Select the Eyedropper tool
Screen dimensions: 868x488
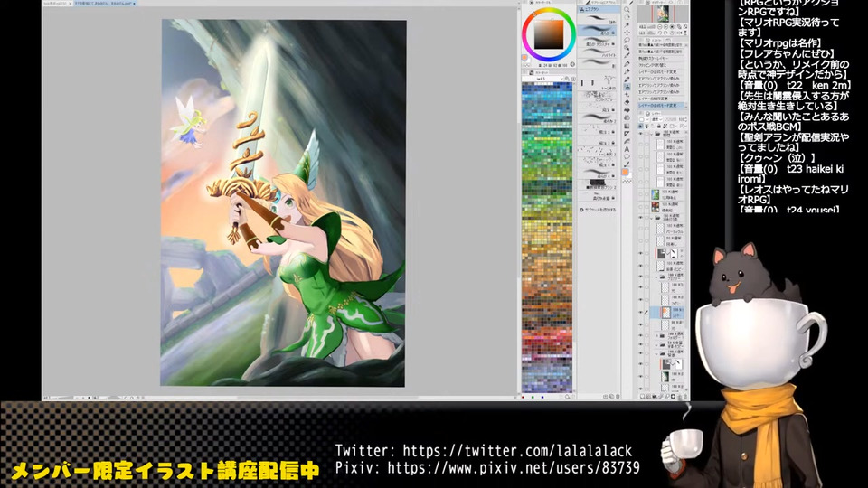pyautogui.click(x=627, y=55)
